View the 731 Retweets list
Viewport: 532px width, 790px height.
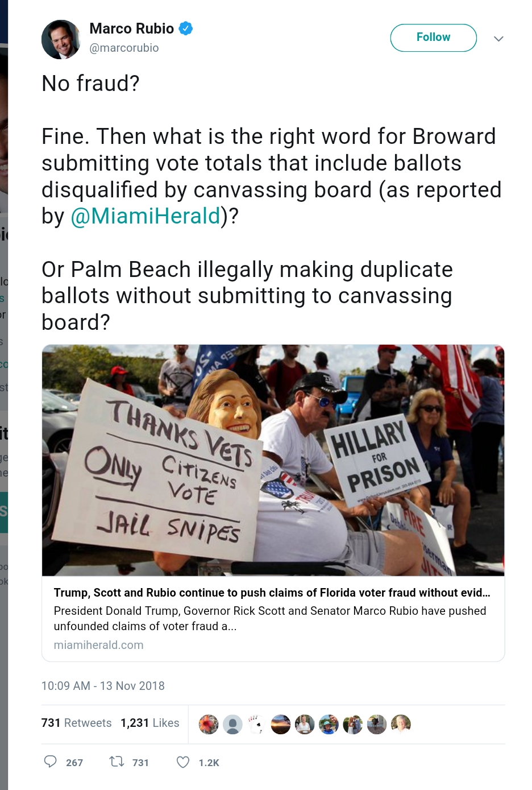pyautogui.click(x=76, y=723)
